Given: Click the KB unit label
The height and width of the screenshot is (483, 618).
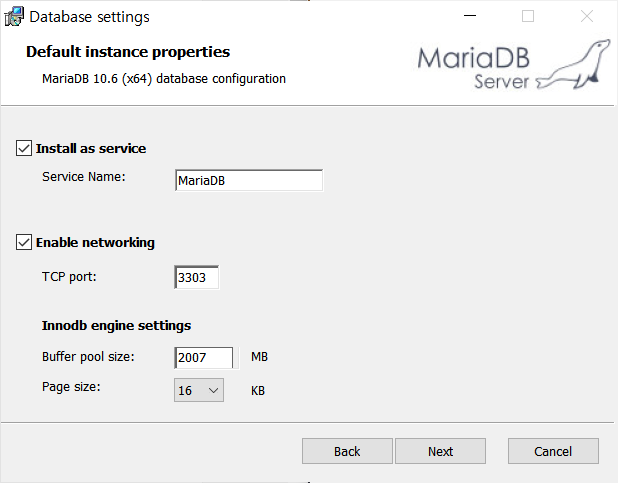Looking at the screenshot, I should (258, 391).
